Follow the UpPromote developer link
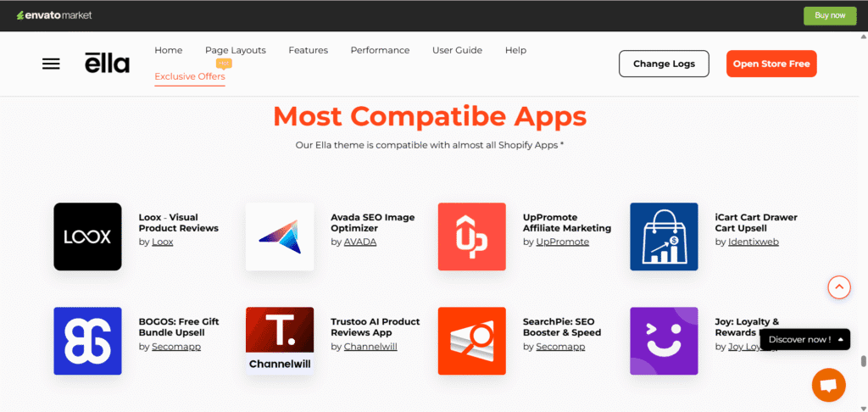 pyautogui.click(x=563, y=242)
